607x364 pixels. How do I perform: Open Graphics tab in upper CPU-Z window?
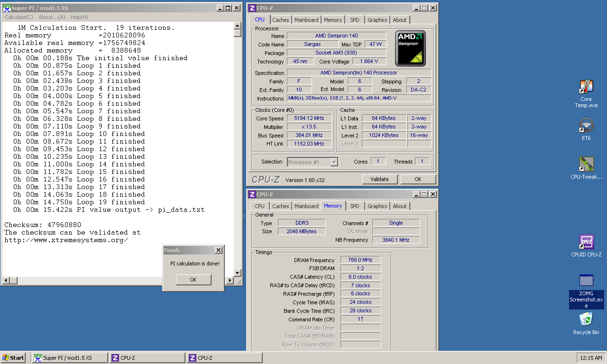pyautogui.click(x=377, y=20)
